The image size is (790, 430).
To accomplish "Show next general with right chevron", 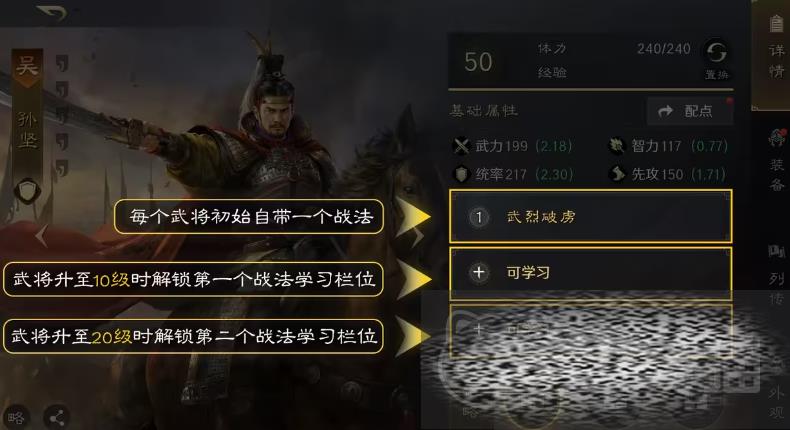I will (x=417, y=235).
